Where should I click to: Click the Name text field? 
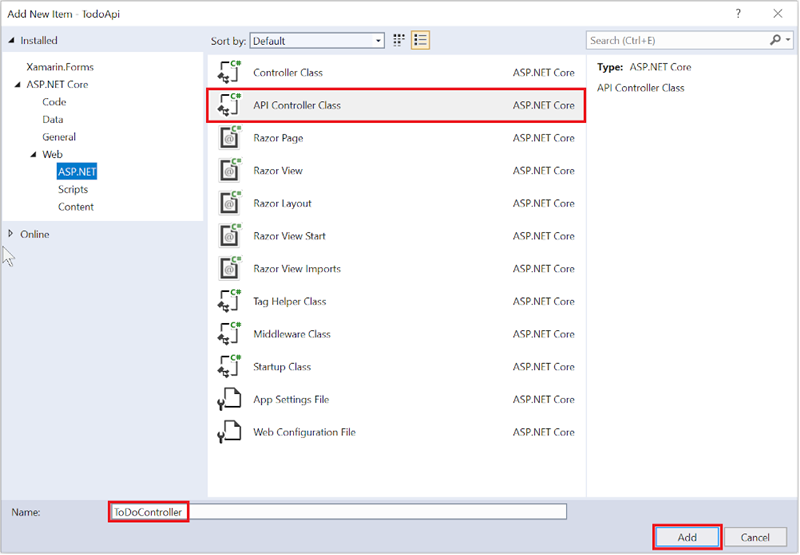point(375,512)
